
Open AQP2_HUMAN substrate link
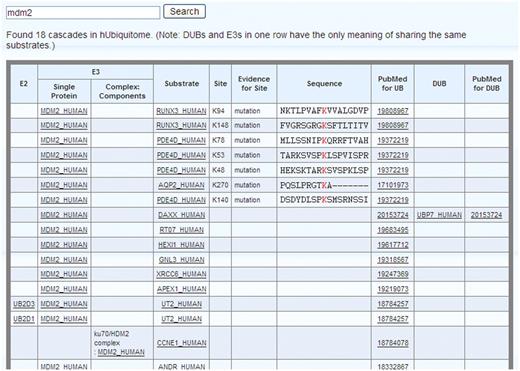(x=181, y=185)
